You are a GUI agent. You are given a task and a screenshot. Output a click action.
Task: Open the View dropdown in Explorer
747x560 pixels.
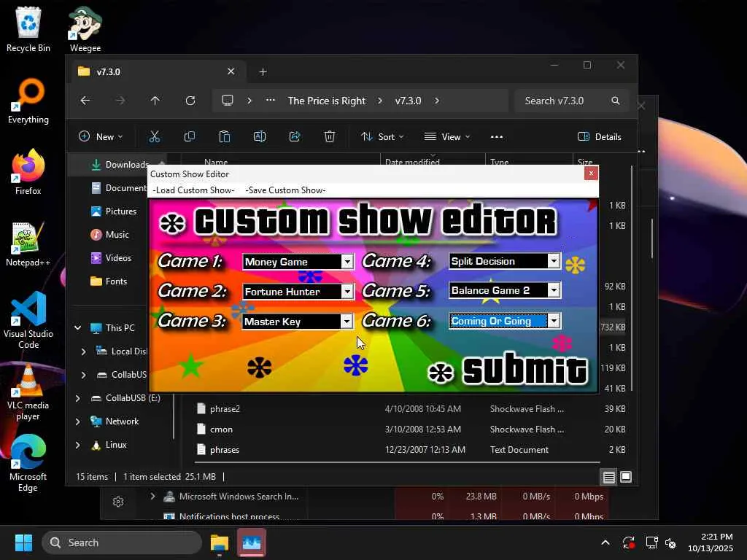click(x=447, y=136)
